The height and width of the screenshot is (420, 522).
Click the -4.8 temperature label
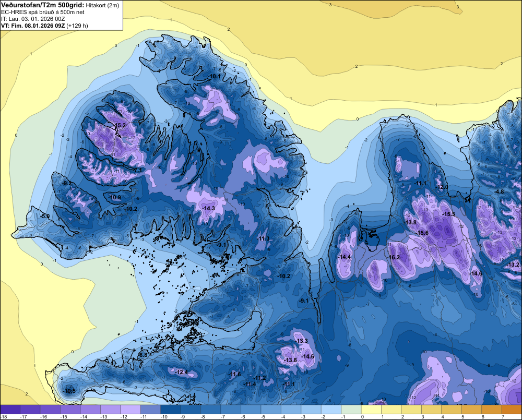tap(499, 191)
